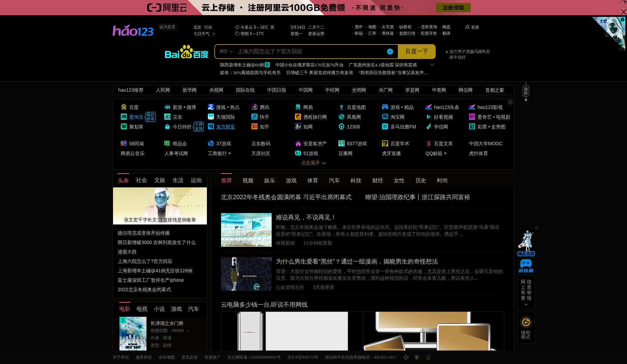
Task: Open the 携程旅行网 icon
Action: [298, 117]
